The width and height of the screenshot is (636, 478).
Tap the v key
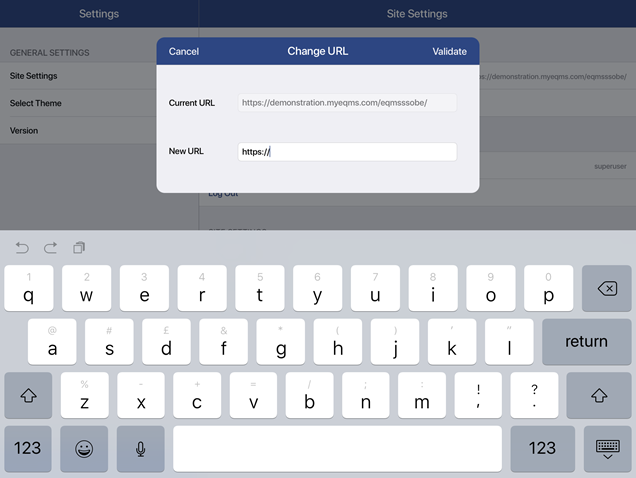pos(253,395)
